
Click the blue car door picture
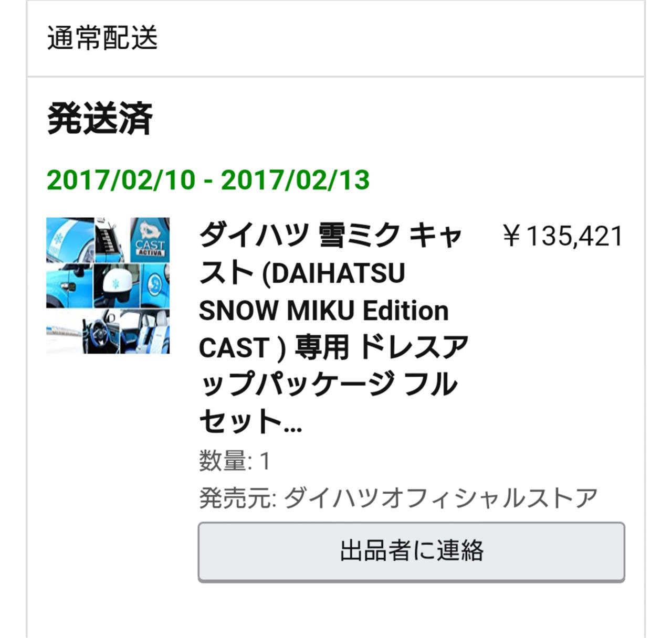(69, 285)
